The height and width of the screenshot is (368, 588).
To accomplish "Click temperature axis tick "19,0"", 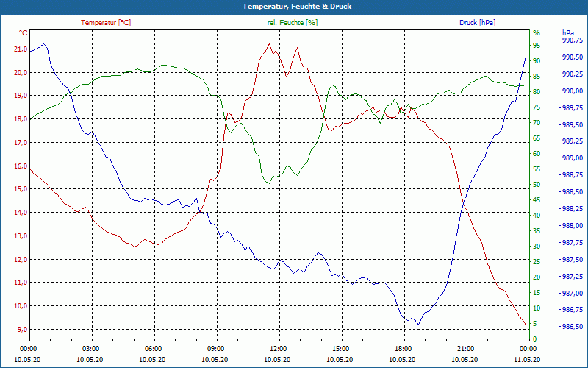I will click(21, 96).
